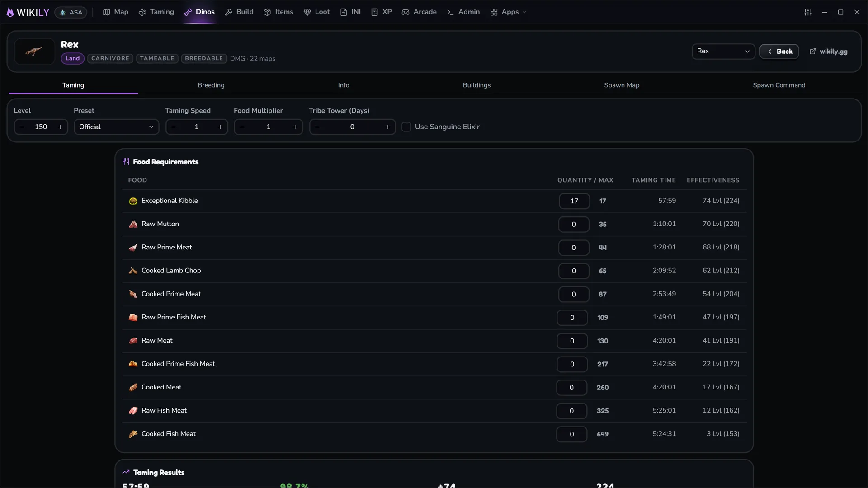The height and width of the screenshot is (488, 868).
Task: Decrease the Taming Speed stepper
Action: click(174, 127)
